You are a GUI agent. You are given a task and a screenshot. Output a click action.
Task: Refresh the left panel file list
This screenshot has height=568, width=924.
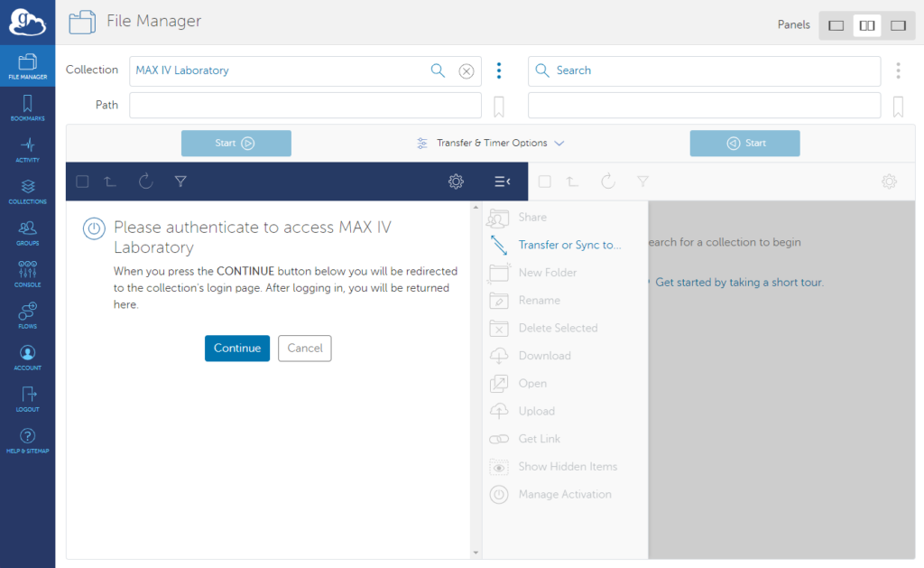point(145,182)
